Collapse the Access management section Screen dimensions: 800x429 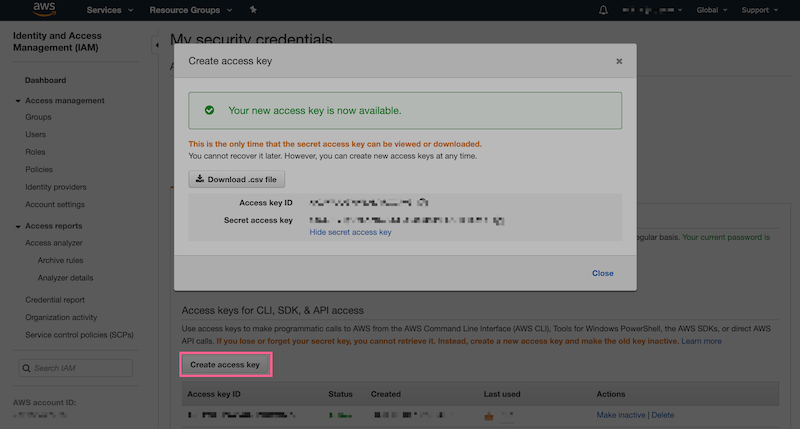[18, 101]
